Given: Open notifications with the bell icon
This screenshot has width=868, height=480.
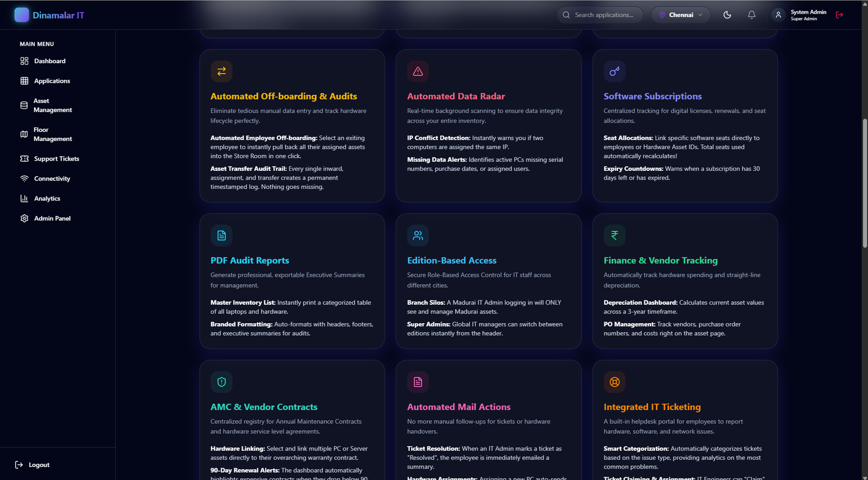Looking at the screenshot, I should pyautogui.click(x=752, y=15).
